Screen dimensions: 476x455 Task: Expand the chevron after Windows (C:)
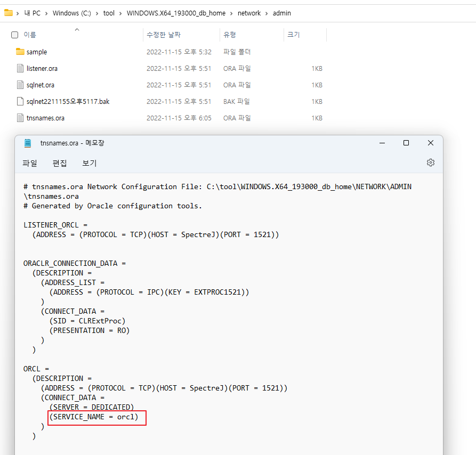97,13
